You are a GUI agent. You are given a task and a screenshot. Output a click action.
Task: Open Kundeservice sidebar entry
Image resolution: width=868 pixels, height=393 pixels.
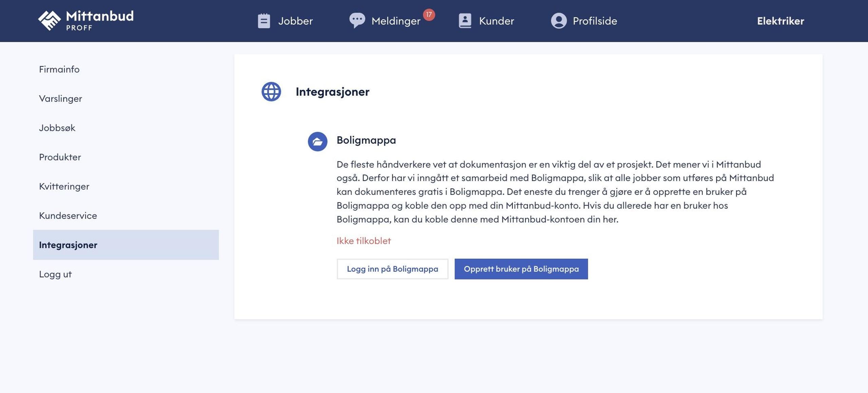68,216
